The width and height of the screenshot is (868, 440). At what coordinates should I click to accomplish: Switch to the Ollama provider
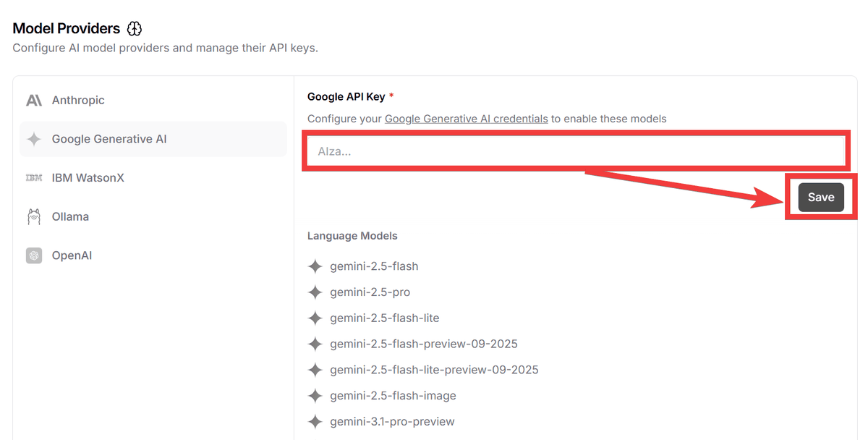[70, 217]
